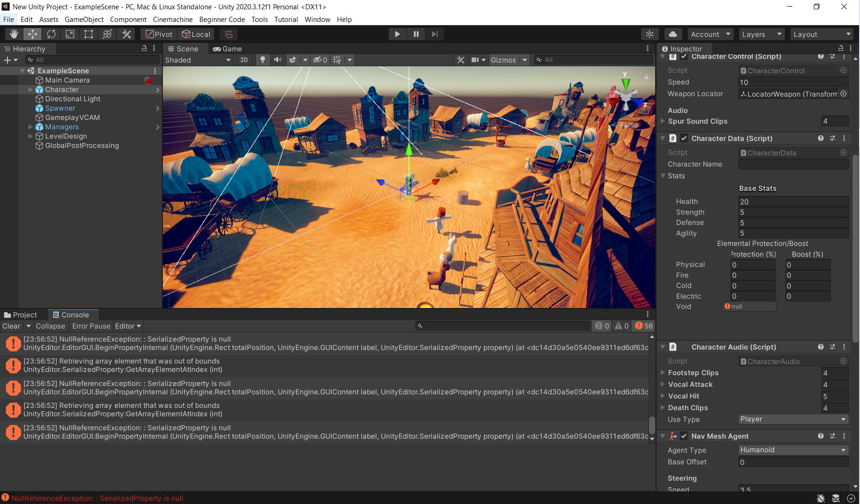Toggle scene audio speaker icon
860x504 pixels.
tap(278, 60)
